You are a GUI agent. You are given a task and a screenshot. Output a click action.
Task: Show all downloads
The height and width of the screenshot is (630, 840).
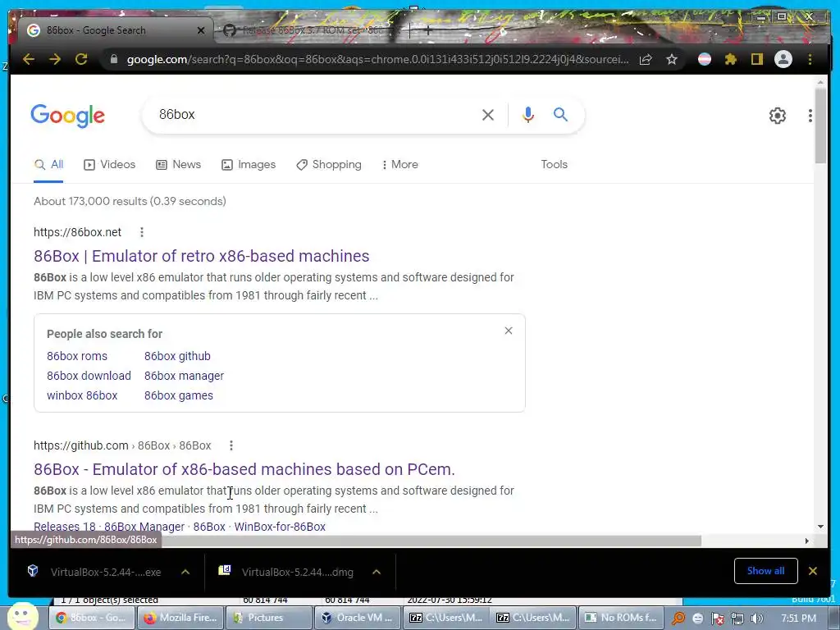(x=765, y=571)
